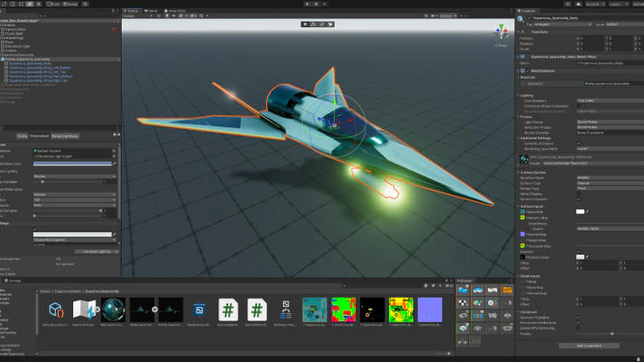644x362 pixels.
Task: Open the Cast Shadows dropdown
Action: pos(607,100)
